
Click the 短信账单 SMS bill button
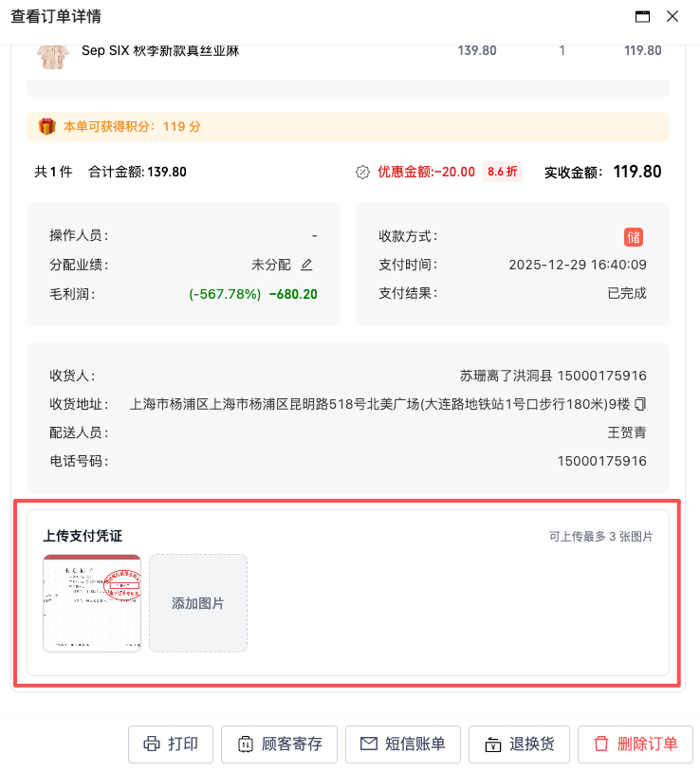pos(402,744)
